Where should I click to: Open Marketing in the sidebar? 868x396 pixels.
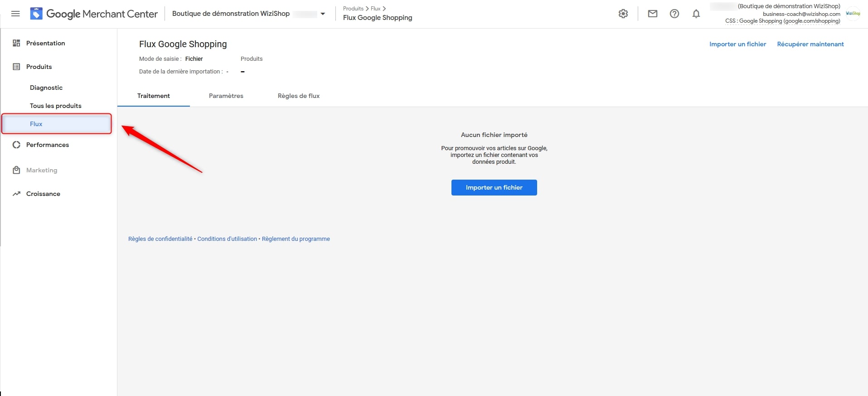pyautogui.click(x=42, y=170)
